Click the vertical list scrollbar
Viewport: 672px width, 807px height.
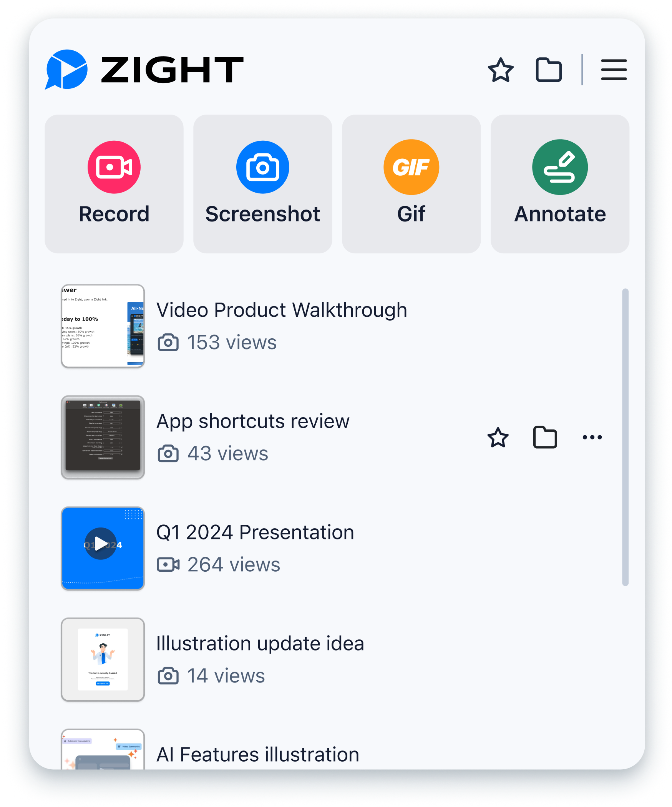625,437
